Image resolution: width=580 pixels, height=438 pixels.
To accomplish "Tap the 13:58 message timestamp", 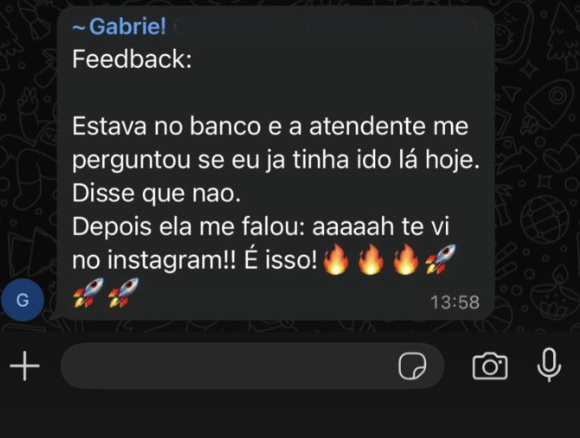I will 455,302.
